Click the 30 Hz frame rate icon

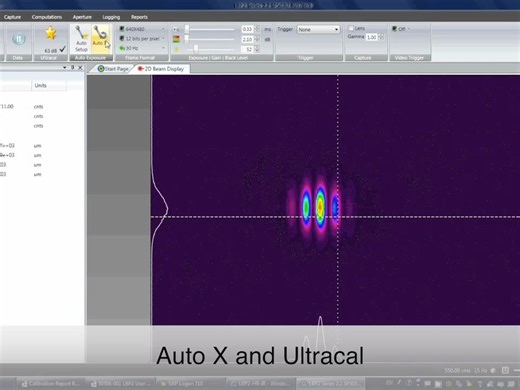(x=122, y=48)
